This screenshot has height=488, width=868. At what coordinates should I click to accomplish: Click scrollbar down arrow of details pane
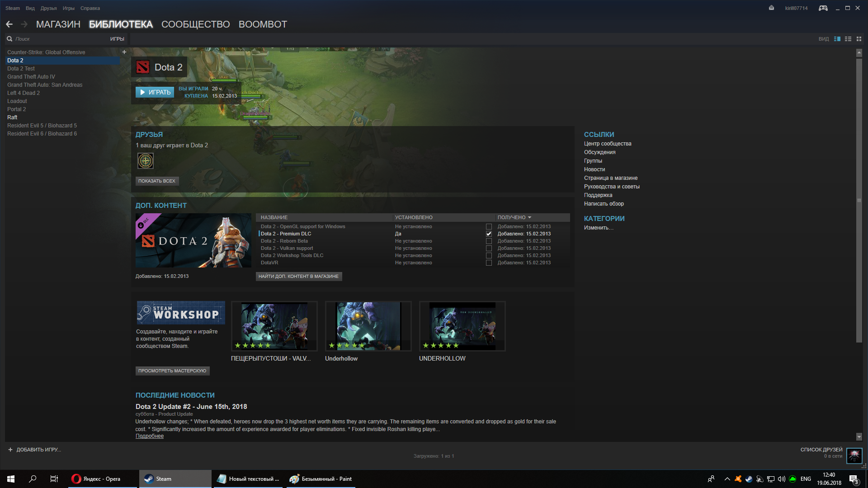tap(859, 437)
